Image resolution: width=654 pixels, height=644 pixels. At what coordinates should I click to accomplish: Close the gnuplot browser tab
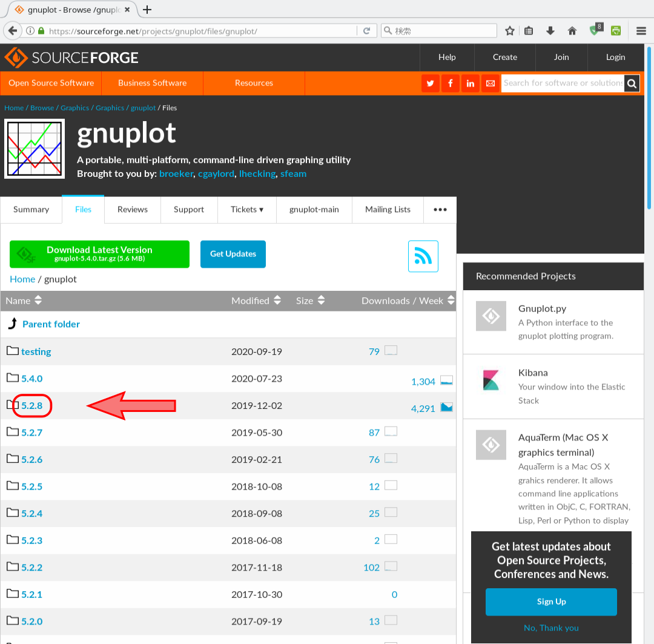tap(128, 10)
